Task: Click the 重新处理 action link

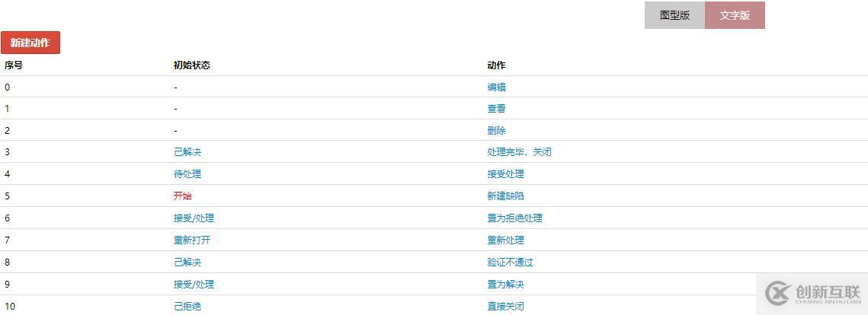Action: pyautogui.click(x=505, y=240)
